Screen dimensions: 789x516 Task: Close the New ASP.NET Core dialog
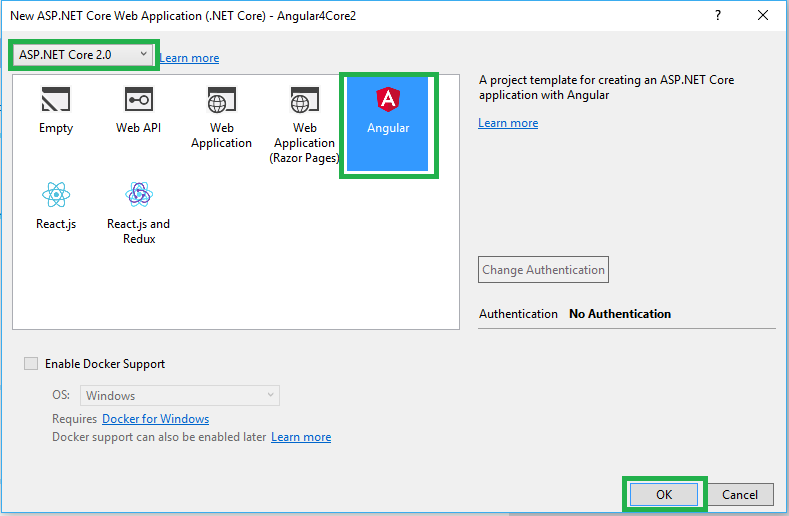[x=763, y=16]
